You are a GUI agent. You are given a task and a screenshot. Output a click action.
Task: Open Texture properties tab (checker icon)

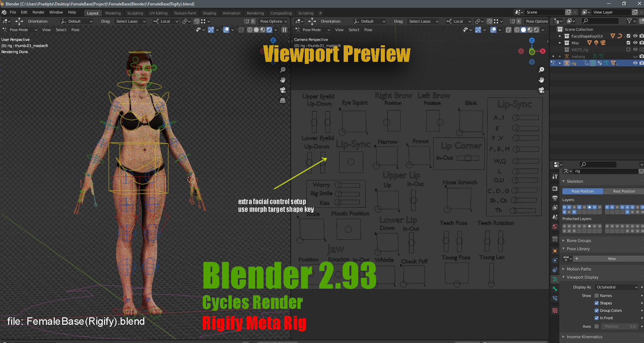(555, 311)
